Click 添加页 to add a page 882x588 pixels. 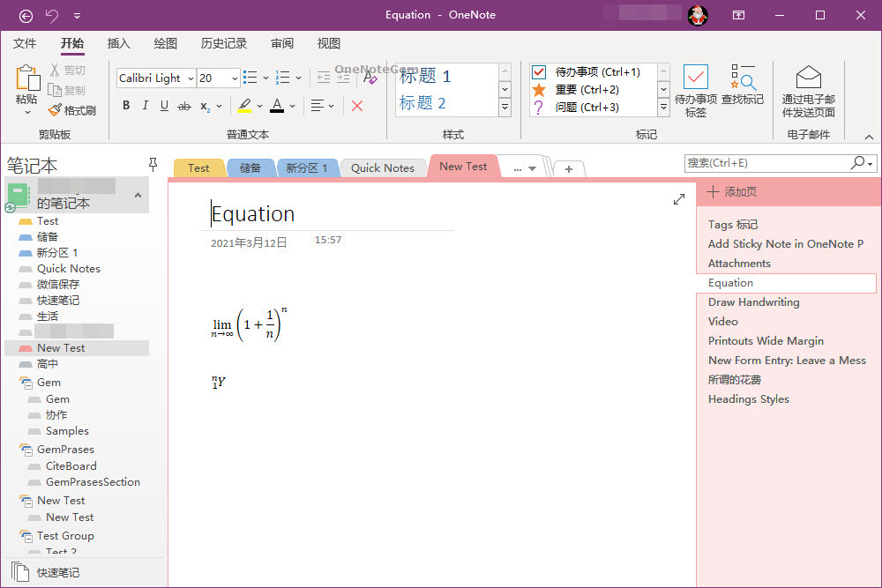[731, 191]
